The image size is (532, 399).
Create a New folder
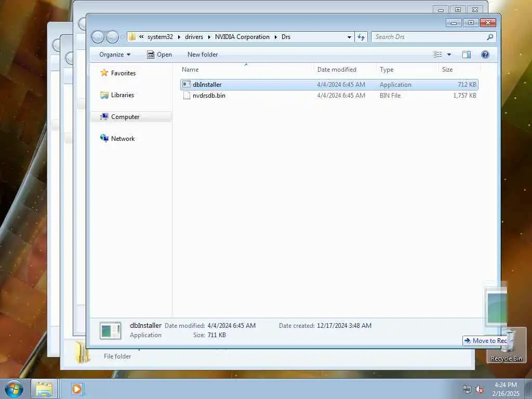click(203, 55)
